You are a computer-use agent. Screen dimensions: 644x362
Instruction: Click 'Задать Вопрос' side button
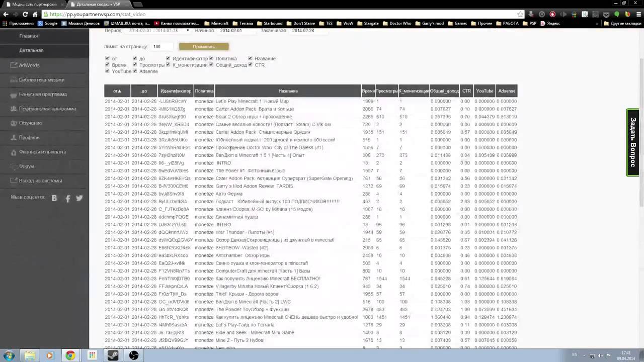pyautogui.click(x=632, y=142)
